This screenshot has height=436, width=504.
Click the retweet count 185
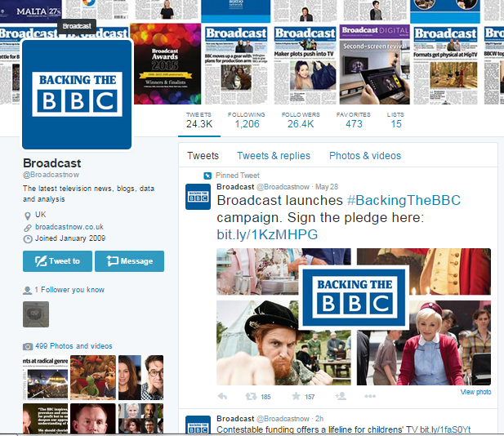point(265,397)
